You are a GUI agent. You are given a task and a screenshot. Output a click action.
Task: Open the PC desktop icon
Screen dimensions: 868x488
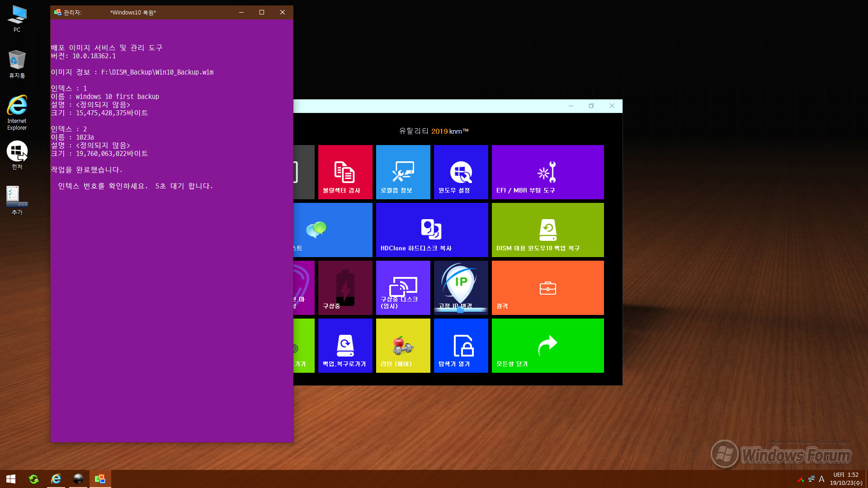click(x=17, y=19)
